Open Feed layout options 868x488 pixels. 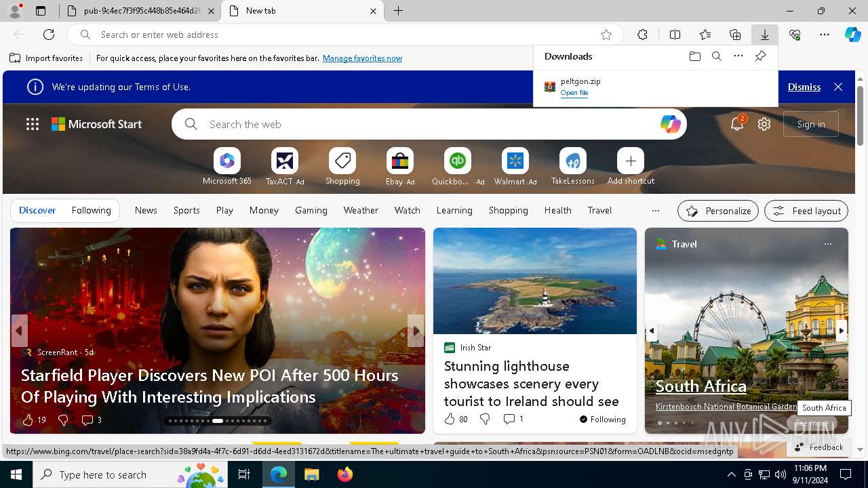point(806,211)
